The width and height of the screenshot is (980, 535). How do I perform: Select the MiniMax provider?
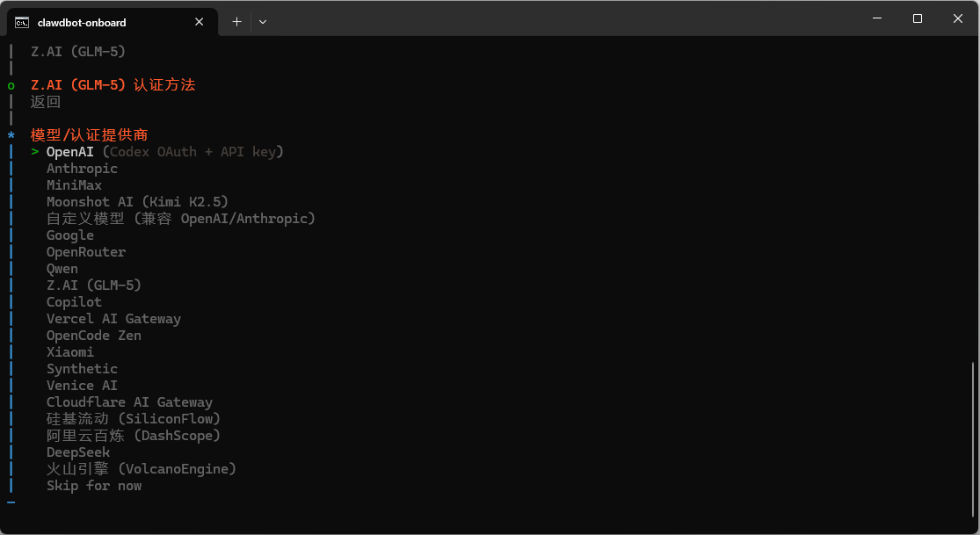pos(74,185)
